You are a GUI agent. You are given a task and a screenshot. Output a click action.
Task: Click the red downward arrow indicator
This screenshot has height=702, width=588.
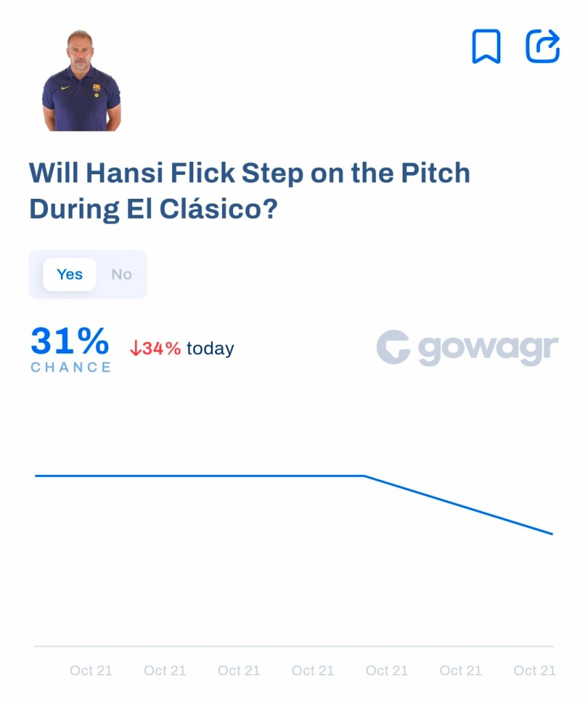tap(135, 349)
